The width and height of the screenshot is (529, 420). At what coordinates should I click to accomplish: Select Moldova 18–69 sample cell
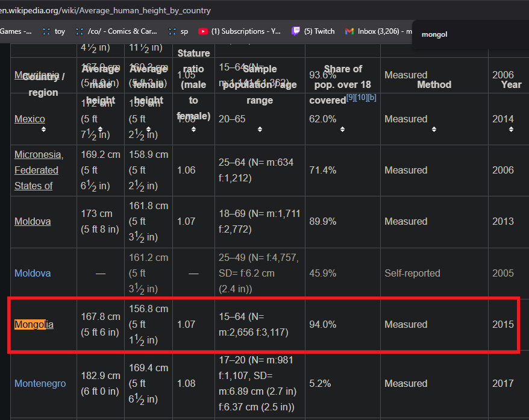tap(260, 222)
